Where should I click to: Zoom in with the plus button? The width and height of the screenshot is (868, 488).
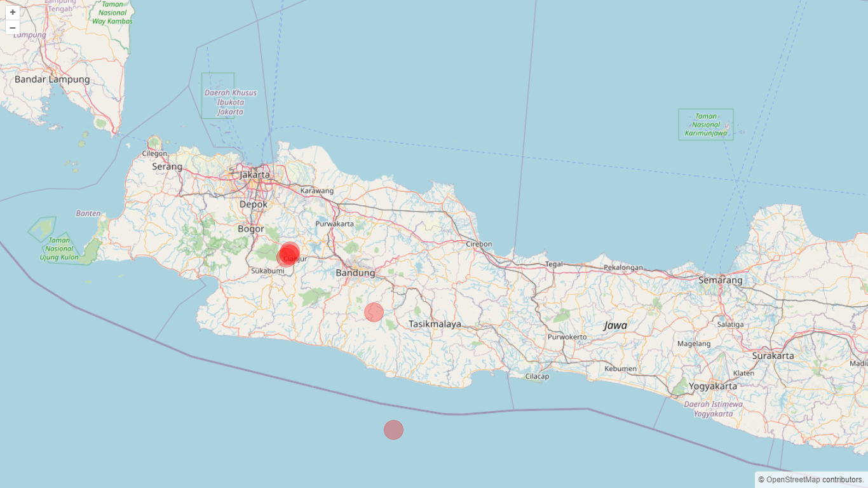click(x=13, y=12)
